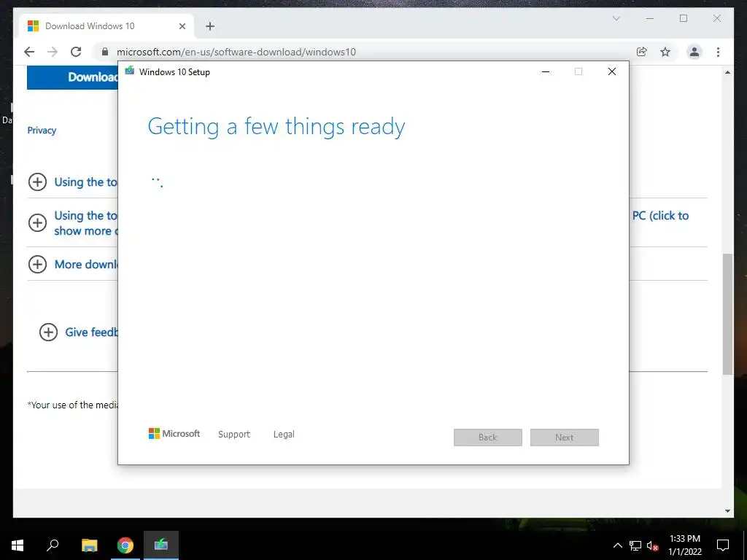Reload the Microsoft download page
The height and width of the screenshot is (560, 747).
coord(76,52)
